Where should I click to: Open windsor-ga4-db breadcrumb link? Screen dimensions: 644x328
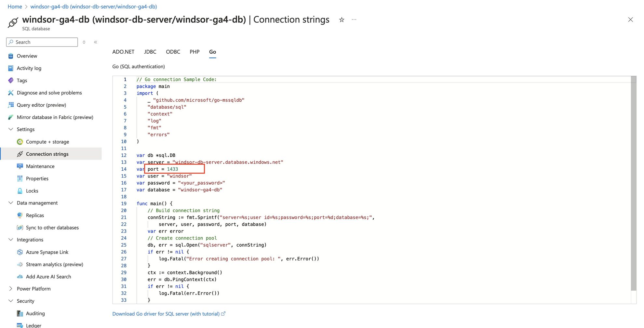94,7
